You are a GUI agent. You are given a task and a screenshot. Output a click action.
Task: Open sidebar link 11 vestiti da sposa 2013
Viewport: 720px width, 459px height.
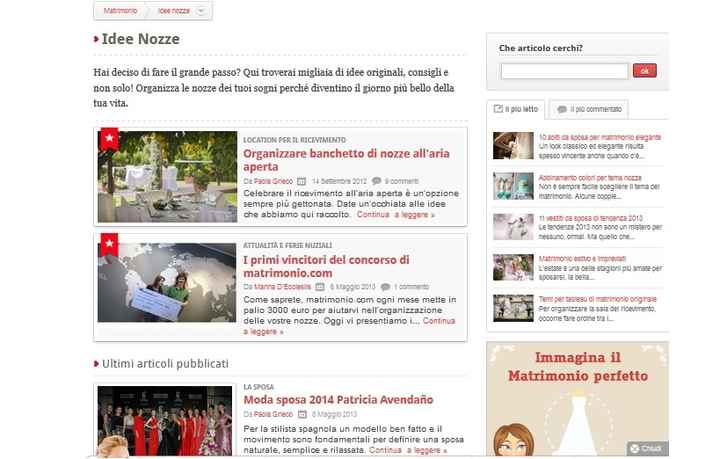pos(591,218)
